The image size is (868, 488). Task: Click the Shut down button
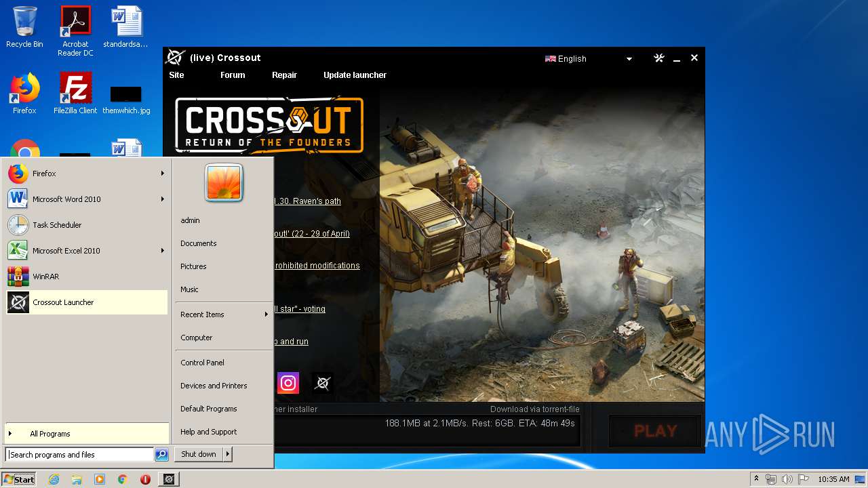tap(199, 454)
